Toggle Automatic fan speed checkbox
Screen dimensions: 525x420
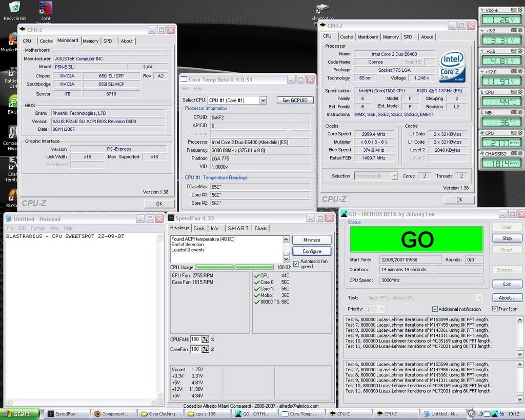coord(296,264)
